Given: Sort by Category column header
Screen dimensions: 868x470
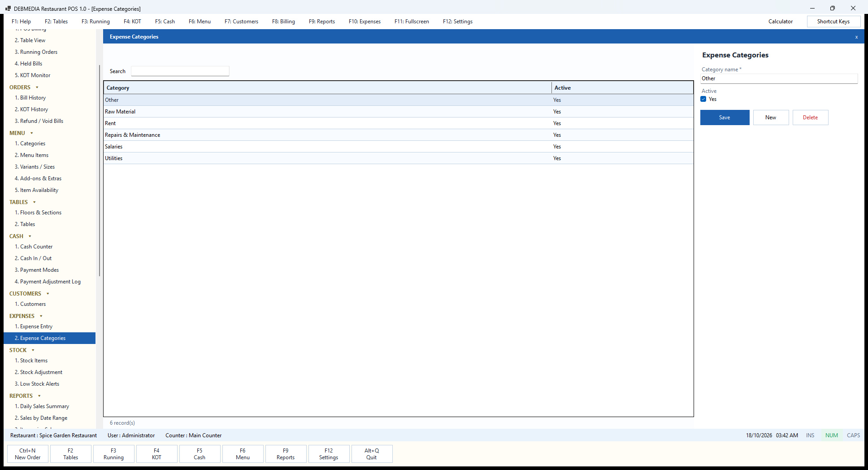Looking at the screenshot, I should tap(328, 88).
